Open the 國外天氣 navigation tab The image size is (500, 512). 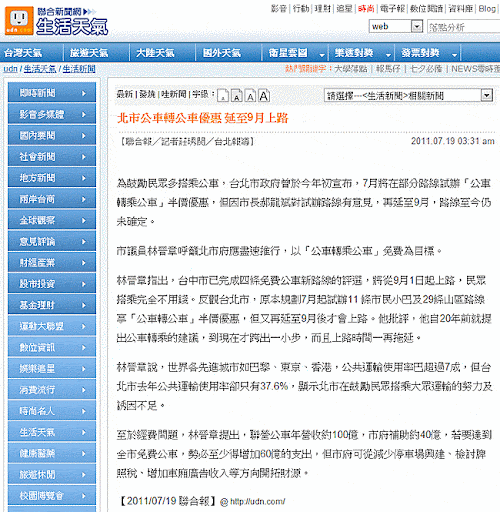(222, 53)
